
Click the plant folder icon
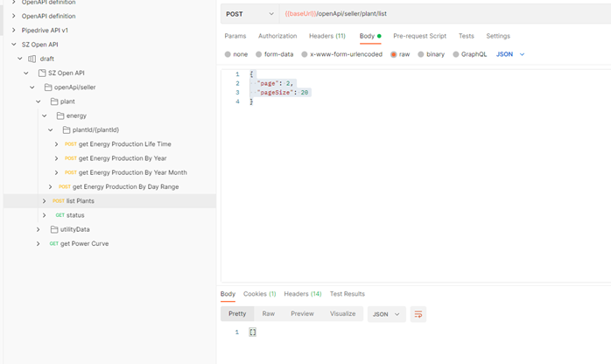click(x=54, y=101)
